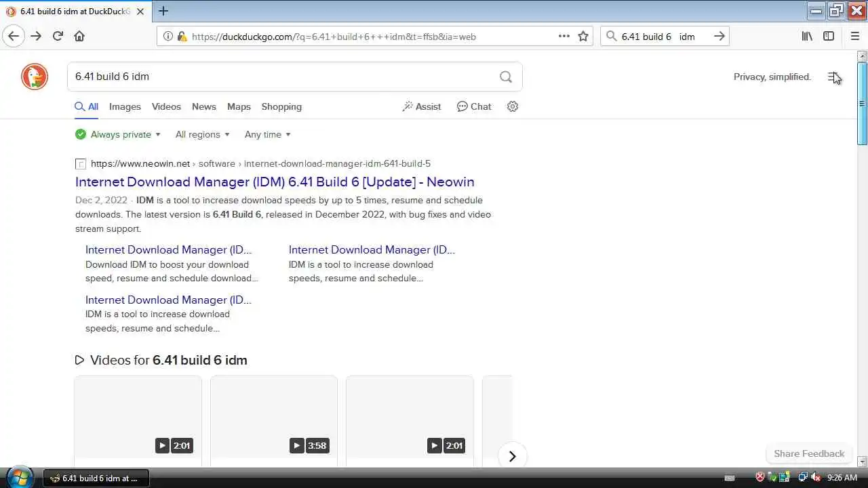Click the muted volume tray icon
The image size is (868, 488).
pos(815,478)
